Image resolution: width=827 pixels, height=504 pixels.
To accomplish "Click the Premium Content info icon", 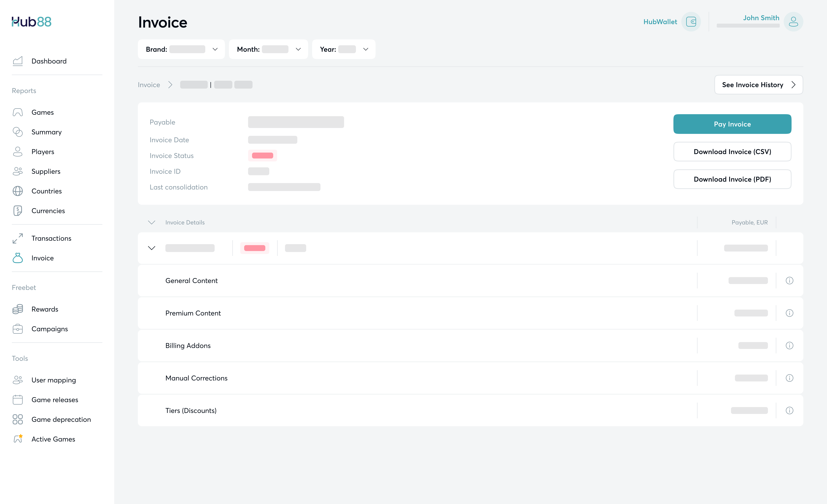I will coord(789,313).
